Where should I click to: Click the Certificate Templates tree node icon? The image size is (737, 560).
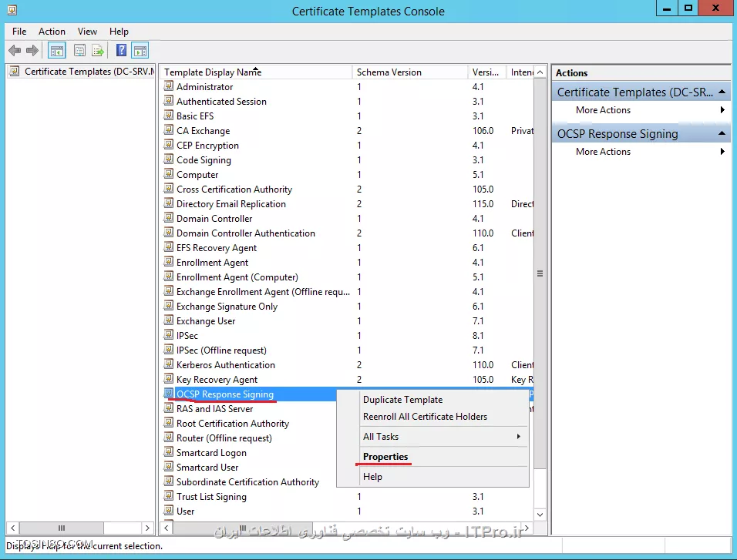[x=15, y=71]
